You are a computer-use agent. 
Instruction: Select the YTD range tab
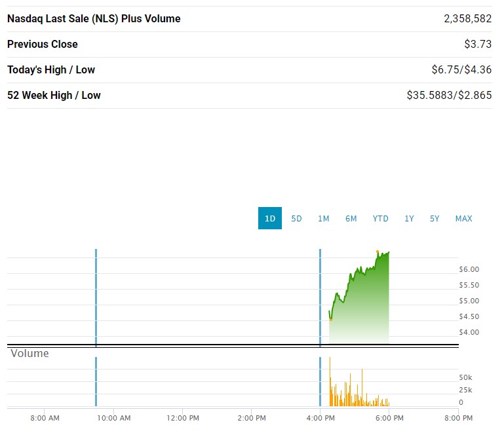[x=380, y=218]
